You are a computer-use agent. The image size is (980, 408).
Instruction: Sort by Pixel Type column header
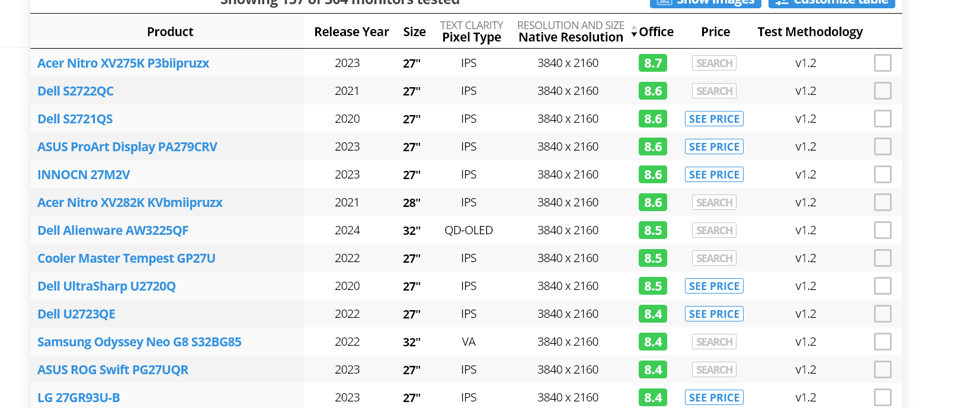click(472, 37)
